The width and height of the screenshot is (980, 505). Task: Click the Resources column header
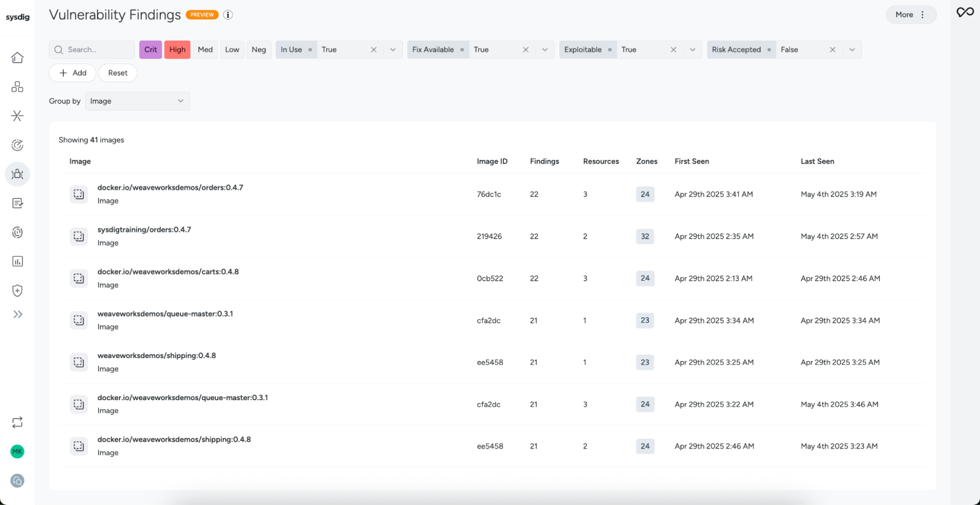(601, 162)
